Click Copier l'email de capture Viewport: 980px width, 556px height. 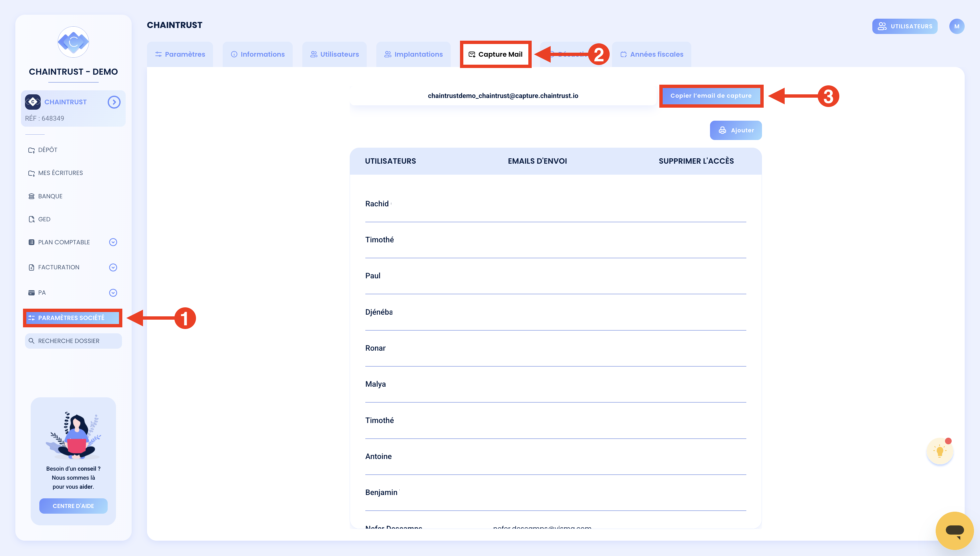tap(711, 96)
